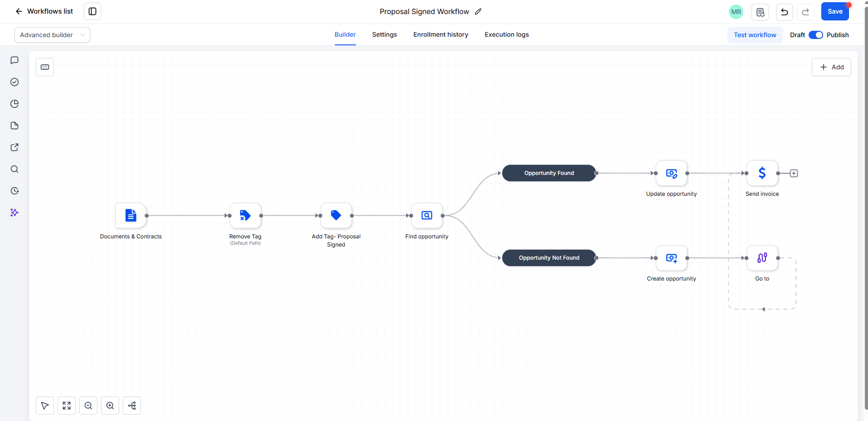This screenshot has height=421, width=868.
Task: Select the Opportunity Not Found branch
Action: click(549, 258)
